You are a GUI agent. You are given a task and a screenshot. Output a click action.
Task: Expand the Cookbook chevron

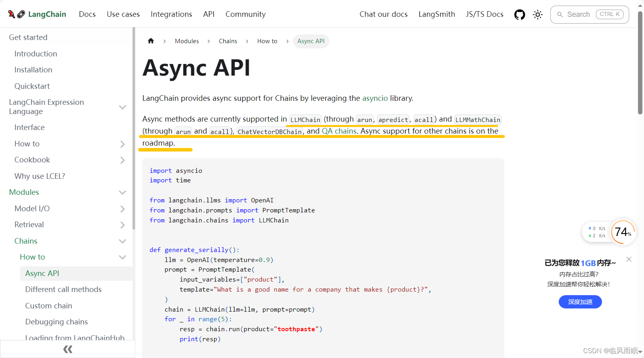[122, 160]
